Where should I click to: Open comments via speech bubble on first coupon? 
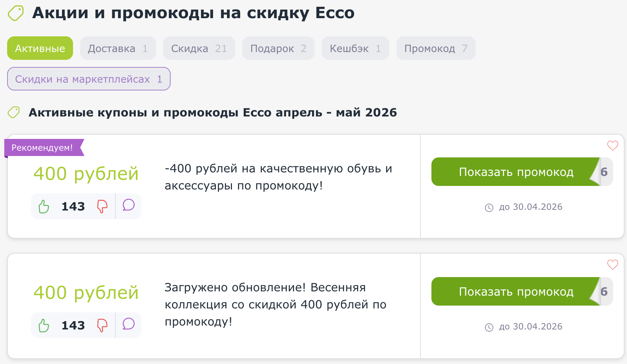point(128,206)
